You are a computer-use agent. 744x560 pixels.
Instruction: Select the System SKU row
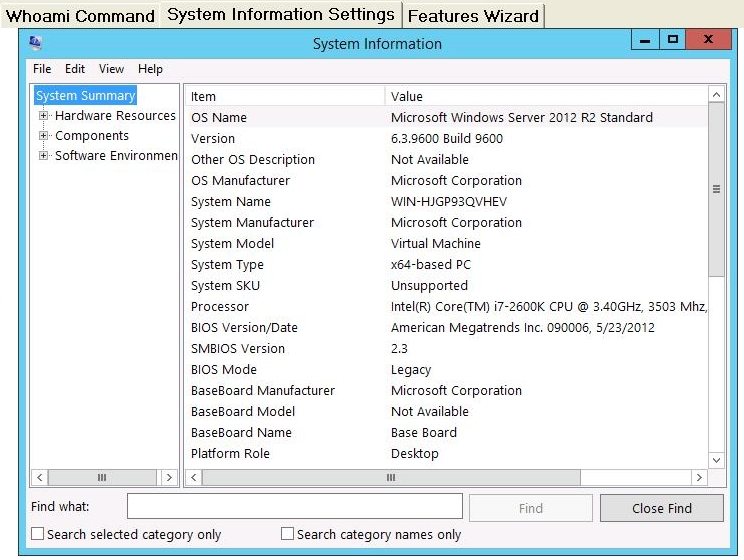tap(446, 285)
